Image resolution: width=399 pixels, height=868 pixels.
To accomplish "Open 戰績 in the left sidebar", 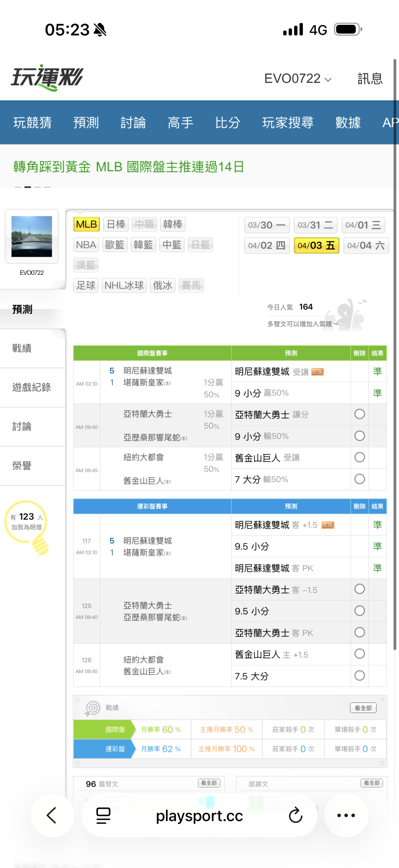I will tap(22, 348).
